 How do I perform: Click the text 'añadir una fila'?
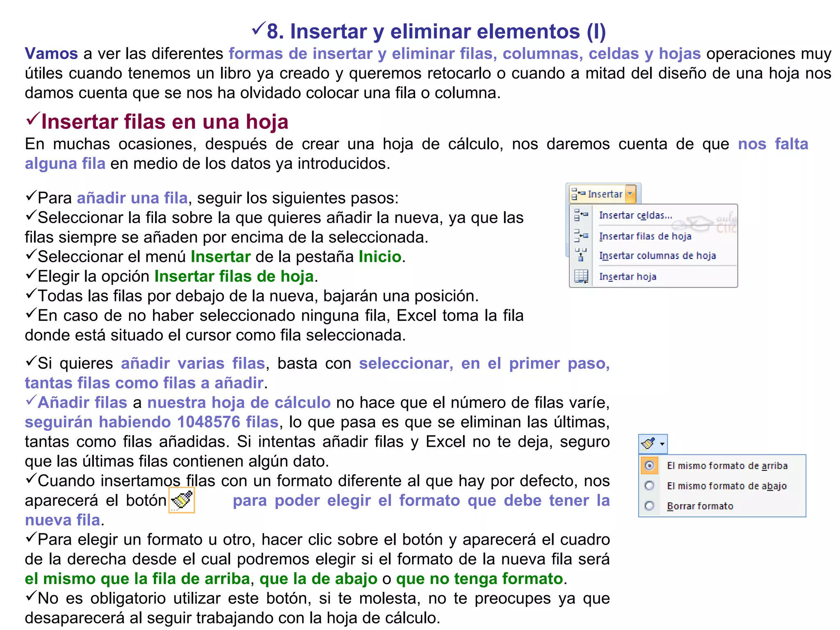(x=132, y=198)
